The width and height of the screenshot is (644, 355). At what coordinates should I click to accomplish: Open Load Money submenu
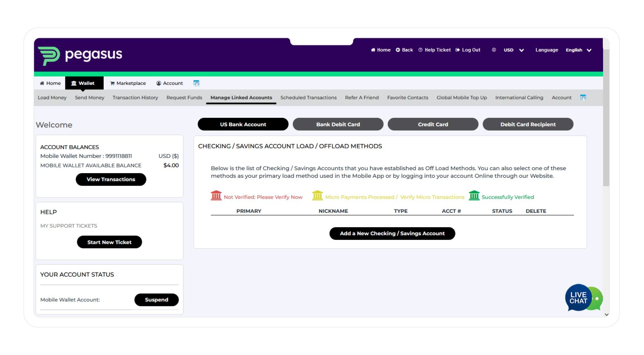[x=52, y=97]
